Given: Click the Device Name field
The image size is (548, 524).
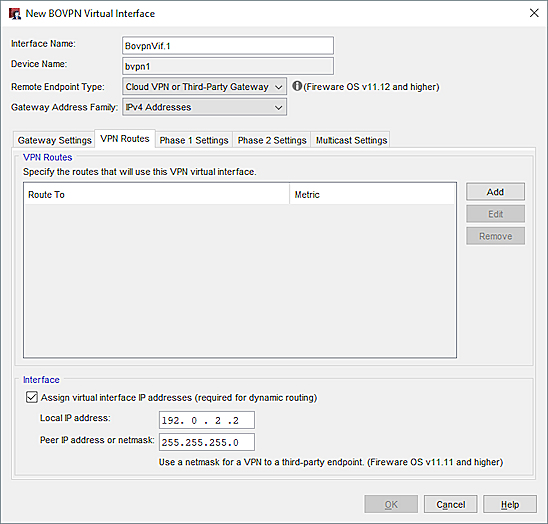Looking at the screenshot, I should click(228, 66).
